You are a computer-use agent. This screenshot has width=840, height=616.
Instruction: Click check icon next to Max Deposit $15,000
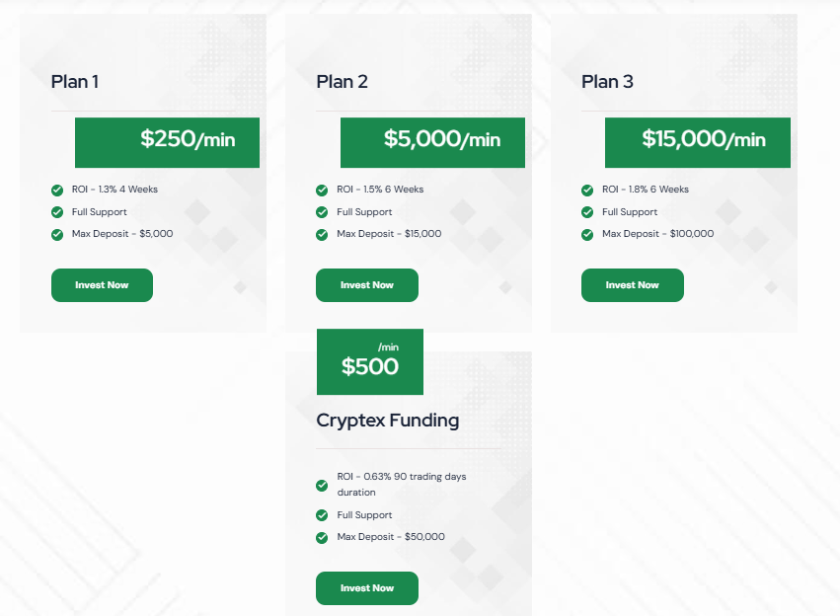[322, 235]
